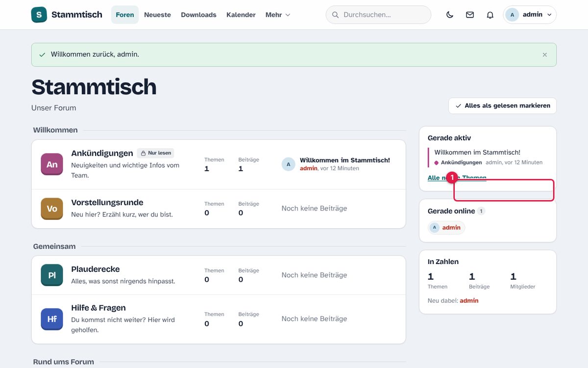Click the Hilfe & Fragen forum icon
The height and width of the screenshot is (368, 588).
(52, 319)
